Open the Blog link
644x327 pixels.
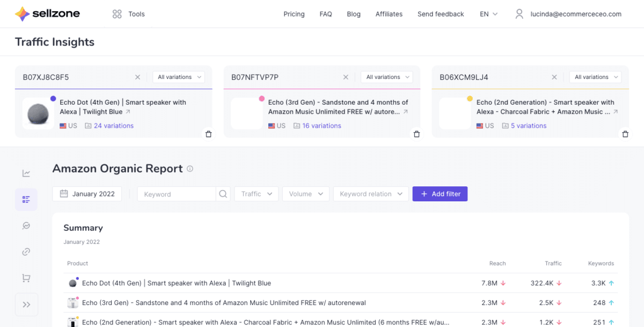click(354, 14)
